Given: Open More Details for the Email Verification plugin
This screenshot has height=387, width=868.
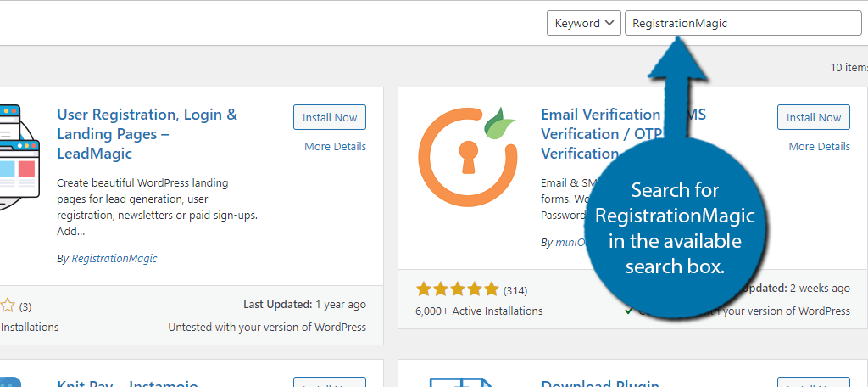Looking at the screenshot, I should pos(820,146).
